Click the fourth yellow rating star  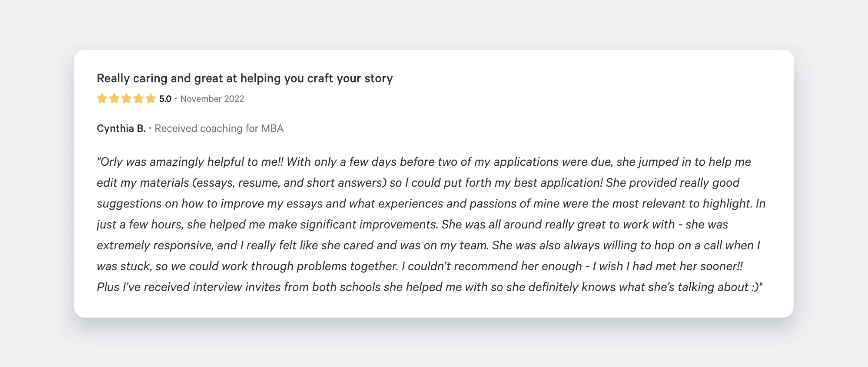(x=139, y=98)
